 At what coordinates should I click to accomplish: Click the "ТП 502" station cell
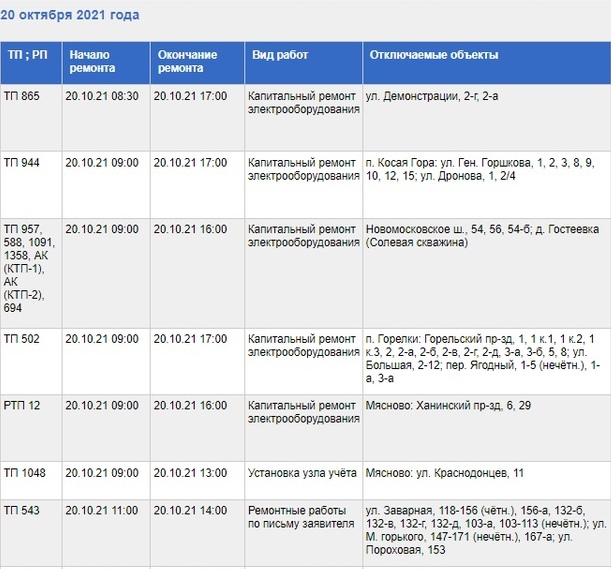point(23,339)
